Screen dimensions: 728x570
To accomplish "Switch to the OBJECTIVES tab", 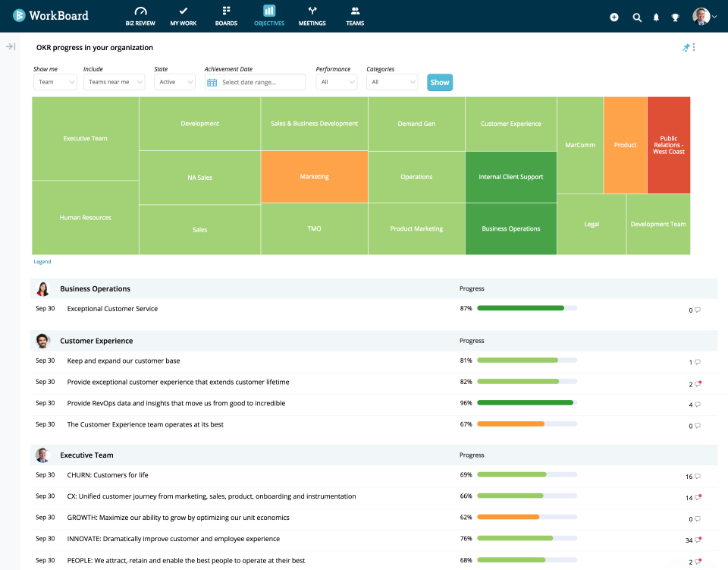I will 269,15.
